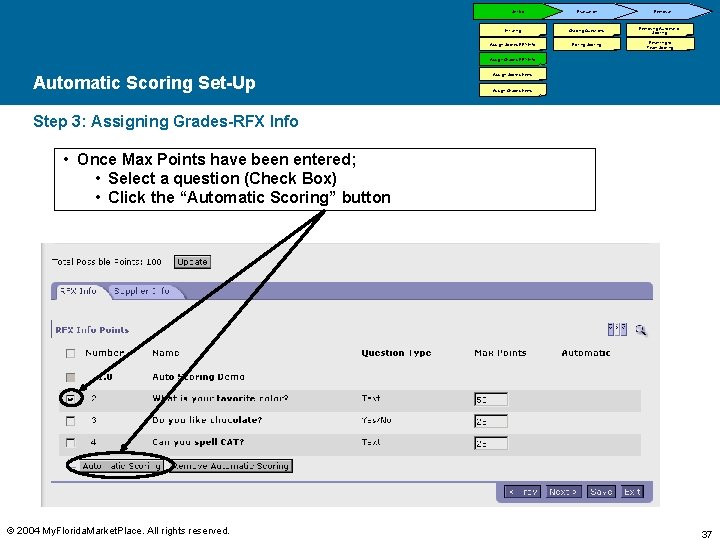Go back with the Prev button
The image size is (720, 540).
(523, 492)
